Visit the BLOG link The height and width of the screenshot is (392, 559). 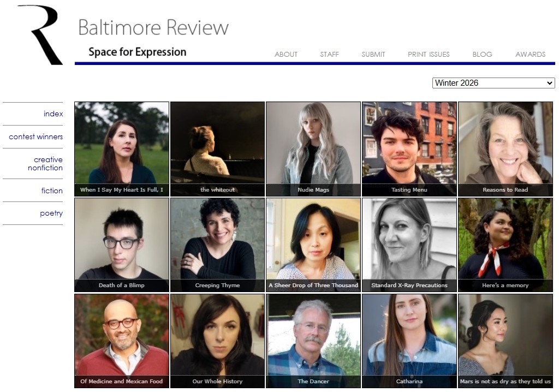coord(482,55)
